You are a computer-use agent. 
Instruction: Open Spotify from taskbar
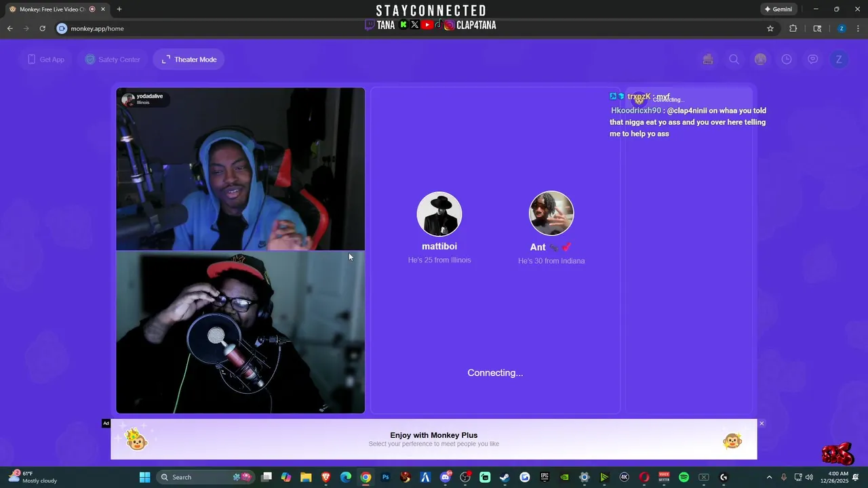[x=684, y=477]
